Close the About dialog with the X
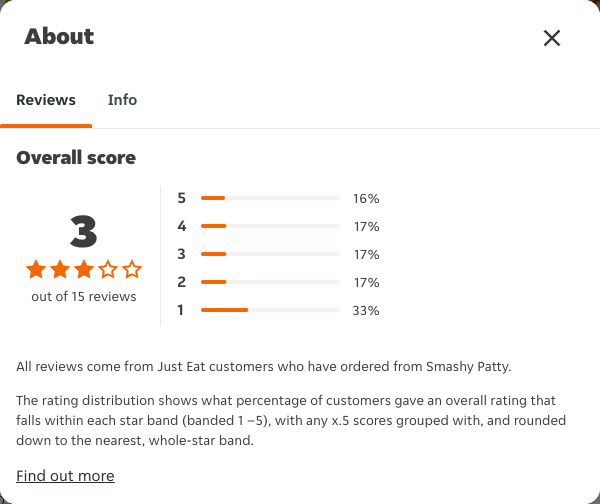This screenshot has height=504, width=600. (552, 38)
